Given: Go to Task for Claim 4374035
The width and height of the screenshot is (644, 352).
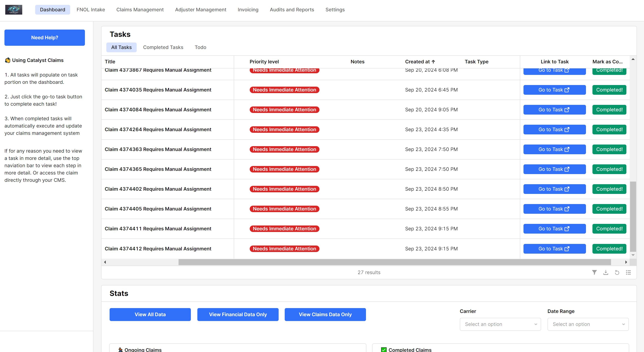Looking at the screenshot, I should pyautogui.click(x=554, y=90).
